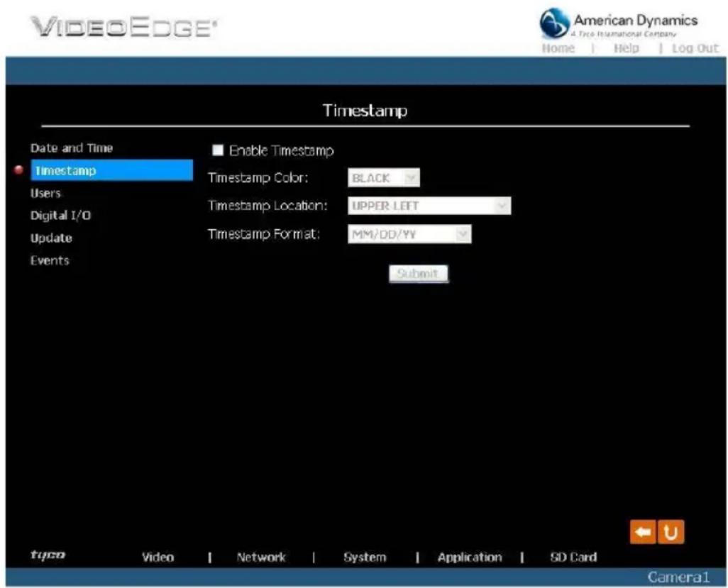Click the Log Out link
This screenshot has width=728, height=588.
click(695, 48)
